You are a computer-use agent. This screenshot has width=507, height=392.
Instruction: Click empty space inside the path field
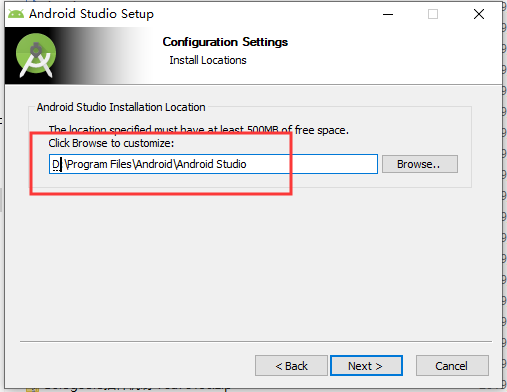(312, 164)
